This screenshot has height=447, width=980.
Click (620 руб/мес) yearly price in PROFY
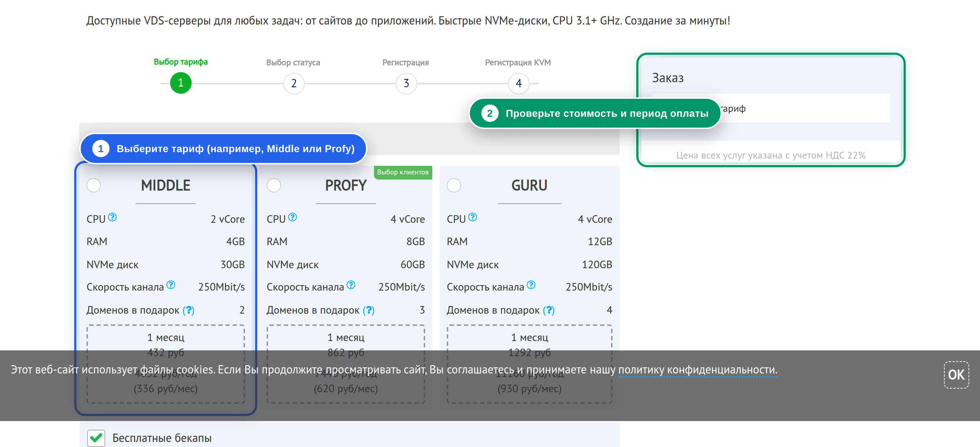(x=346, y=389)
